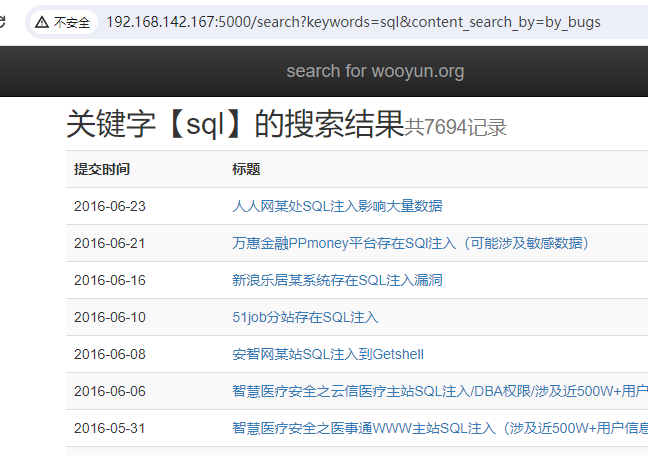Click the date cell 2016-06-08

[110, 354]
